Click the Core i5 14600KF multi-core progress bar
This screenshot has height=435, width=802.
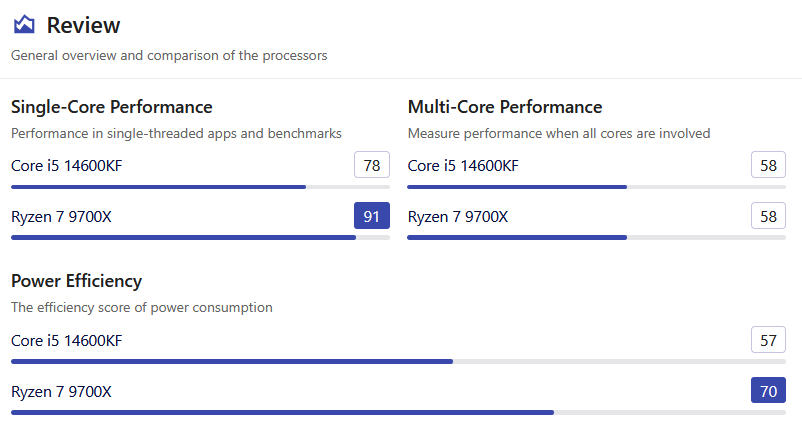(596, 187)
